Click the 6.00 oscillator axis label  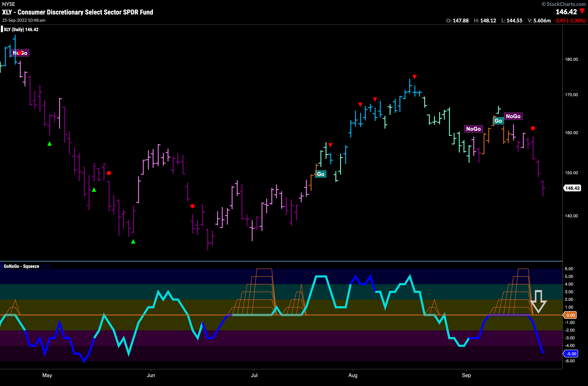[x=569, y=269]
